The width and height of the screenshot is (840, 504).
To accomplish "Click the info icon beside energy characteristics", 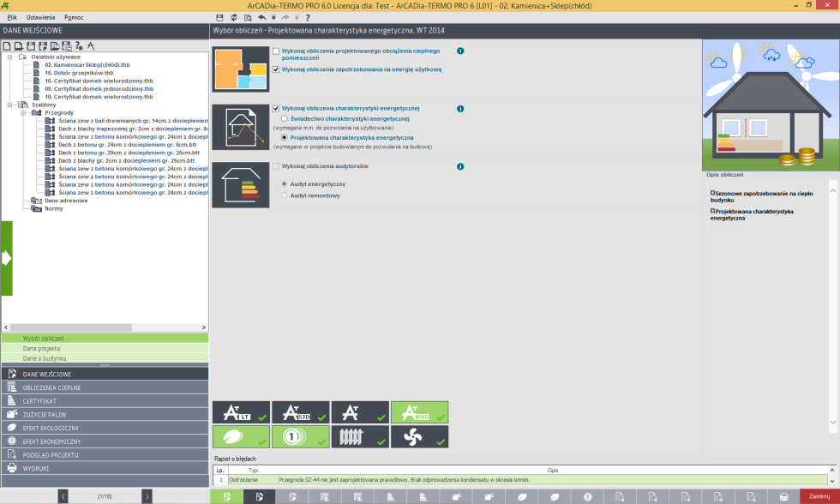I will (x=460, y=109).
